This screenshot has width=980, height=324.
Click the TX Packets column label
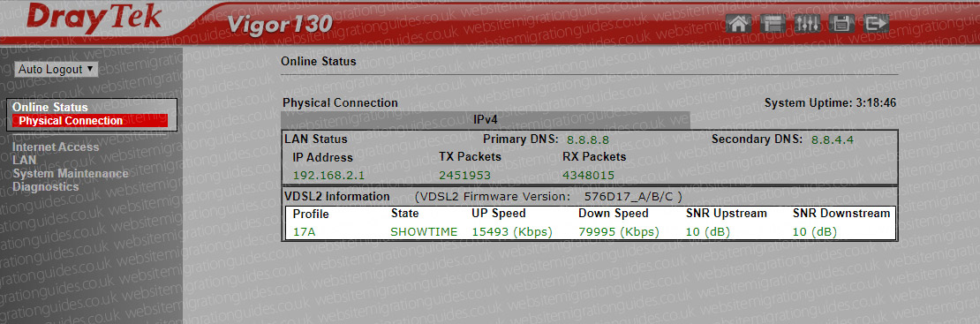[470, 157]
